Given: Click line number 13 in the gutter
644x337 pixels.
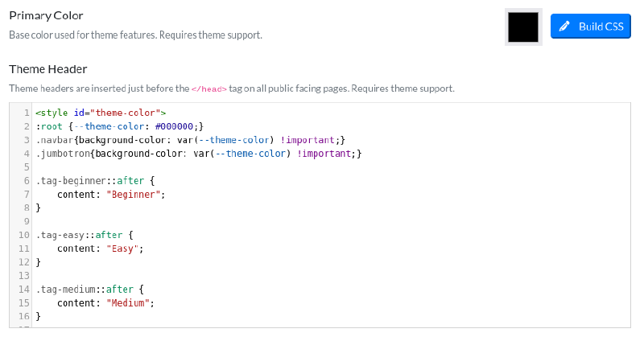Looking at the screenshot, I should click(x=24, y=276).
